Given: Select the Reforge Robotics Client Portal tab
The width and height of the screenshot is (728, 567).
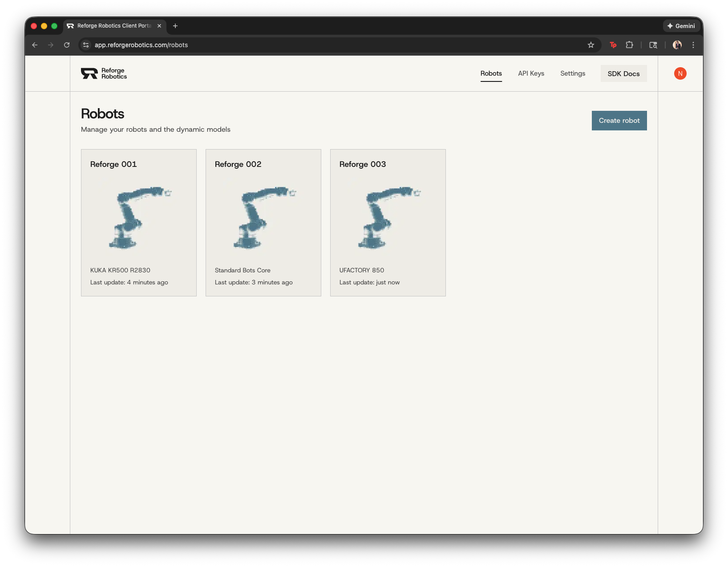Looking at the screenshot, I should (x=114, y=26).
